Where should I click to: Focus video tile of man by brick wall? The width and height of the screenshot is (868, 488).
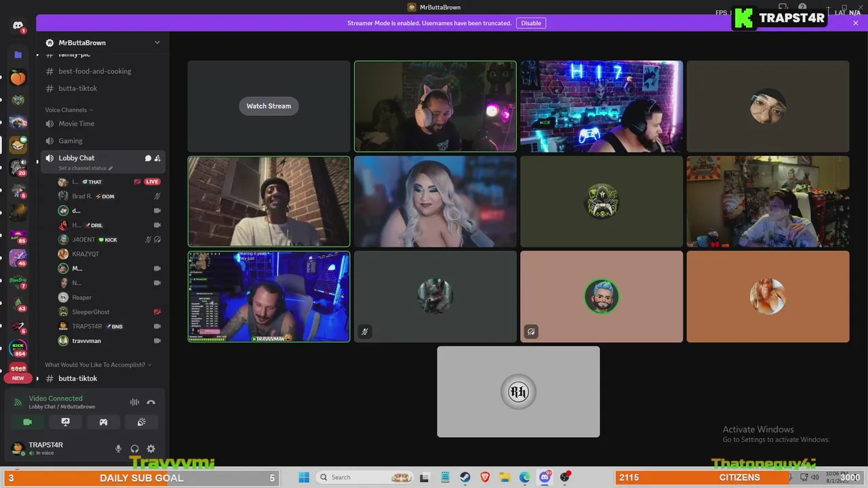[269, 201]
